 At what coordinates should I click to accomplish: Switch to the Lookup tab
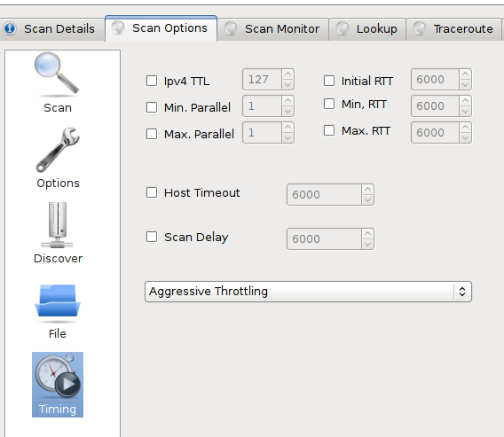click(367, 29)
